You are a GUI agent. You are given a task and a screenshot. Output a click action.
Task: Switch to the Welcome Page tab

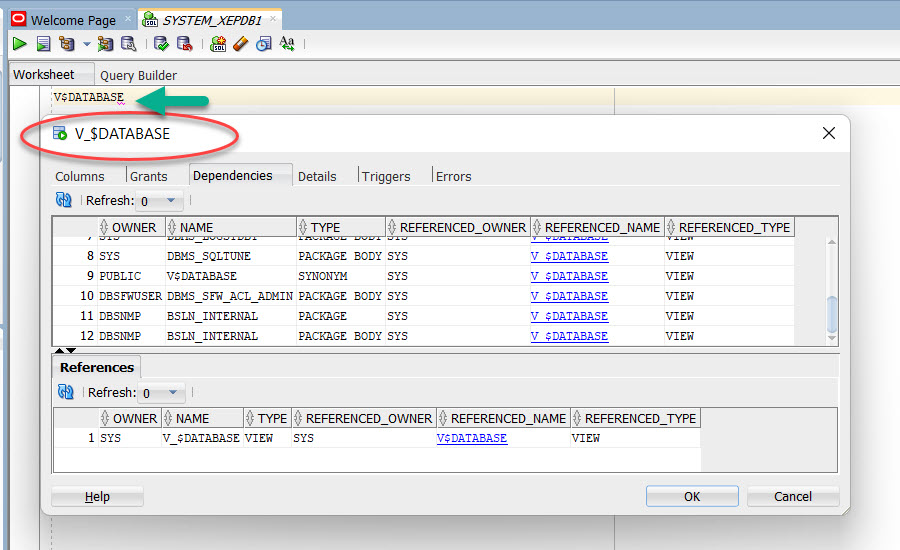pyautogui.click(x=73, y=20)
